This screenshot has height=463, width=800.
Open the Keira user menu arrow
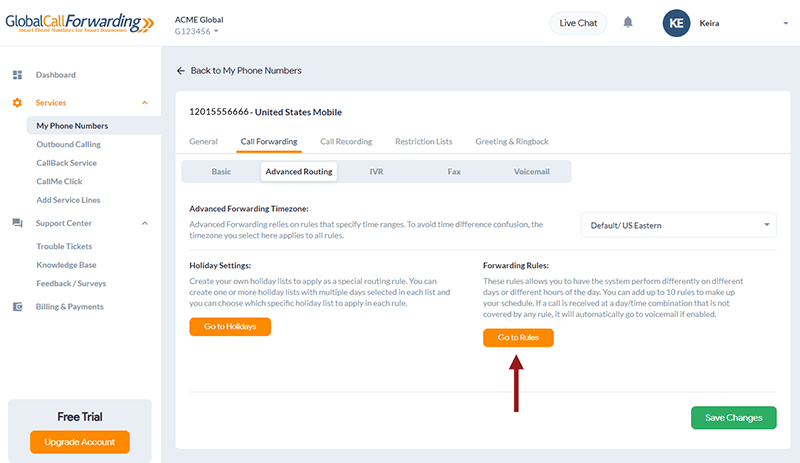[x=785, y=23]
